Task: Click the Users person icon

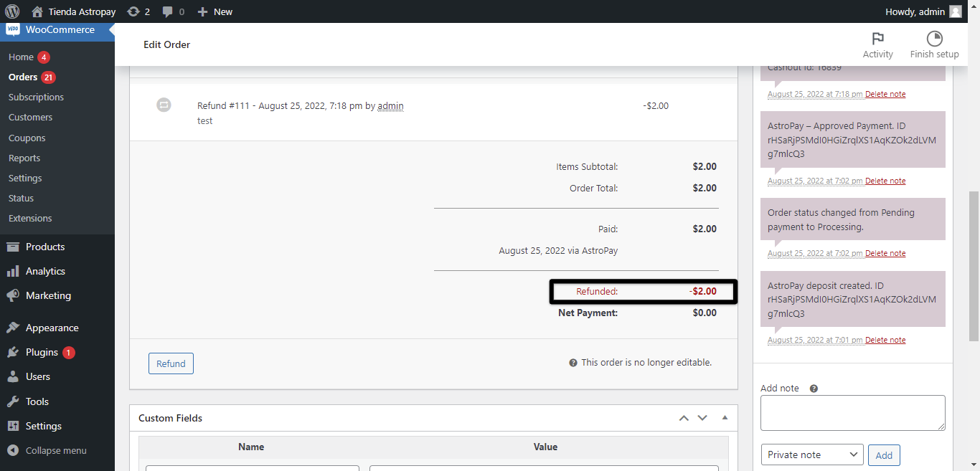Action: 13,376
